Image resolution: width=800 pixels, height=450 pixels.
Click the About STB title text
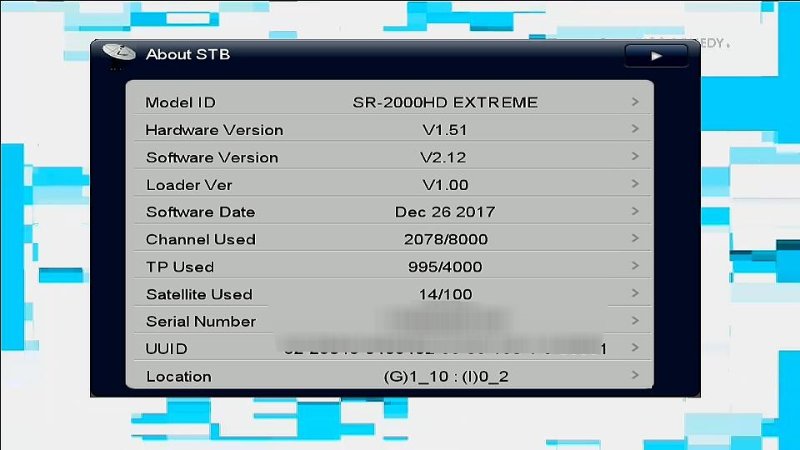(x=188, y=54)
